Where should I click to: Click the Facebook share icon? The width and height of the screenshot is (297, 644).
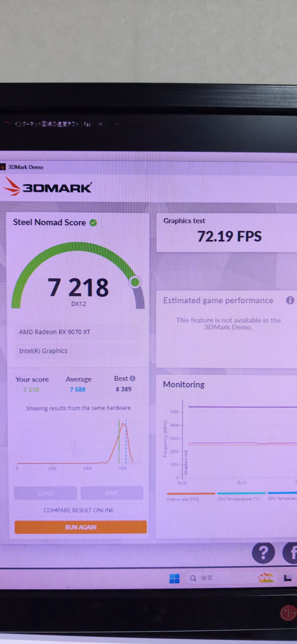click(290, 553)
